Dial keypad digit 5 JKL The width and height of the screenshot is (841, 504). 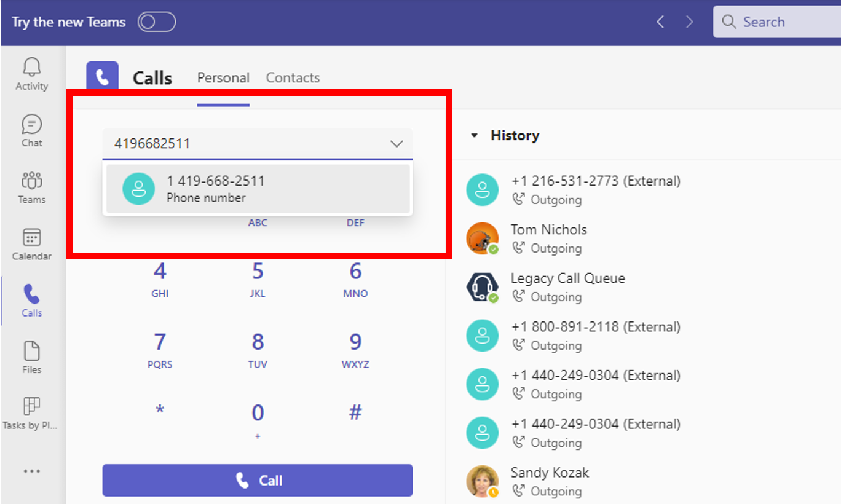click(258, 280)
